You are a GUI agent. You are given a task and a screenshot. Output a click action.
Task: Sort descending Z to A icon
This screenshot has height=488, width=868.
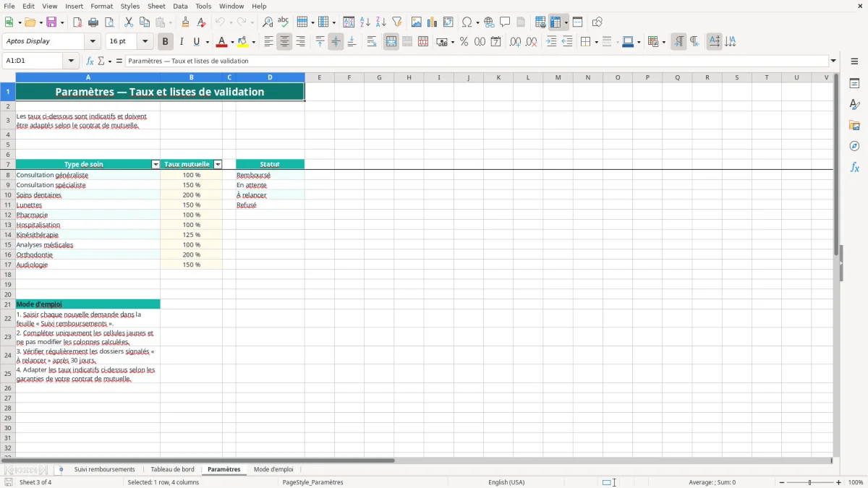(x=381, y=22)
